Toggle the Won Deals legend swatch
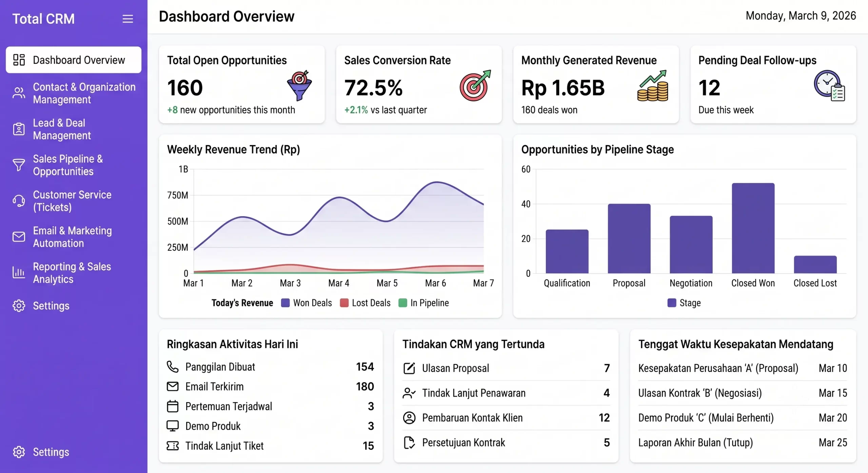868x473 pixels. pyautogui.click(x=285, y=303)
